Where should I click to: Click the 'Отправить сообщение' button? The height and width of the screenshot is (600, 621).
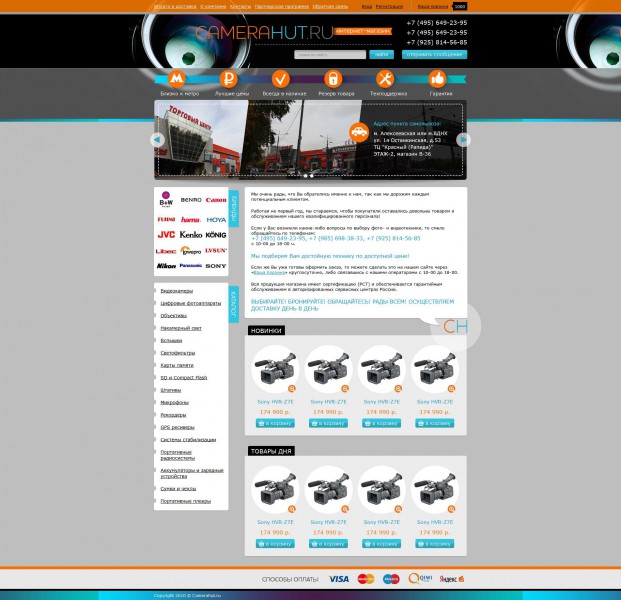tap(434, 55)
